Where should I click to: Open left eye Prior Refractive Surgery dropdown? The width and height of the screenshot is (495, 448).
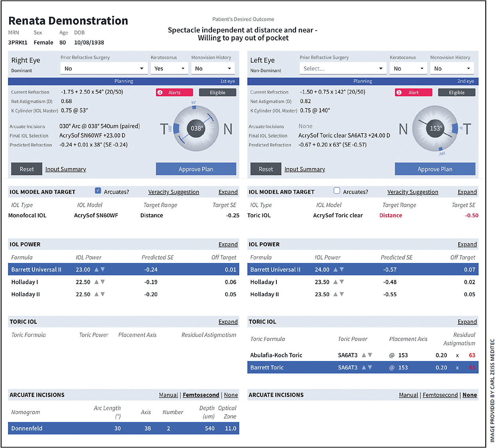(x=343, y=69)
